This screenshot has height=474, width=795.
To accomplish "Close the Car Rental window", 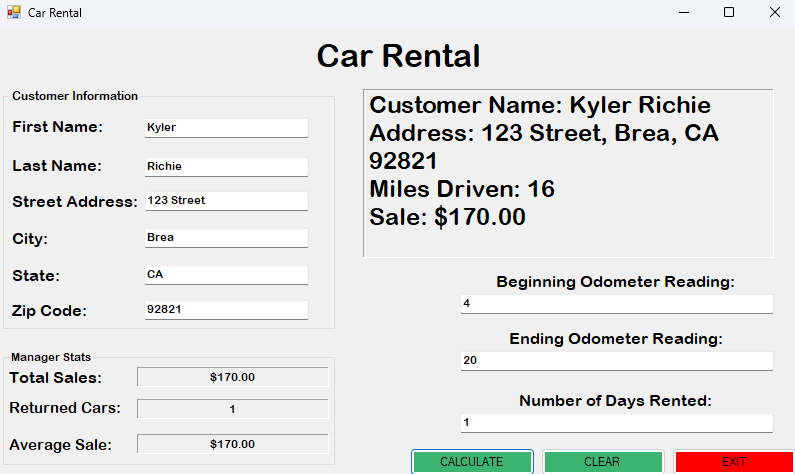I will (774, 13).
